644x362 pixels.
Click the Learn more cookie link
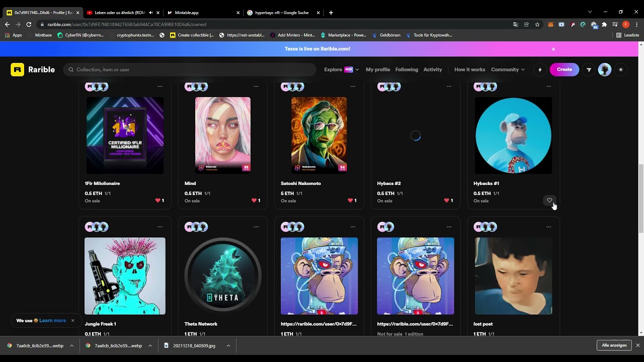coord(52,320)
